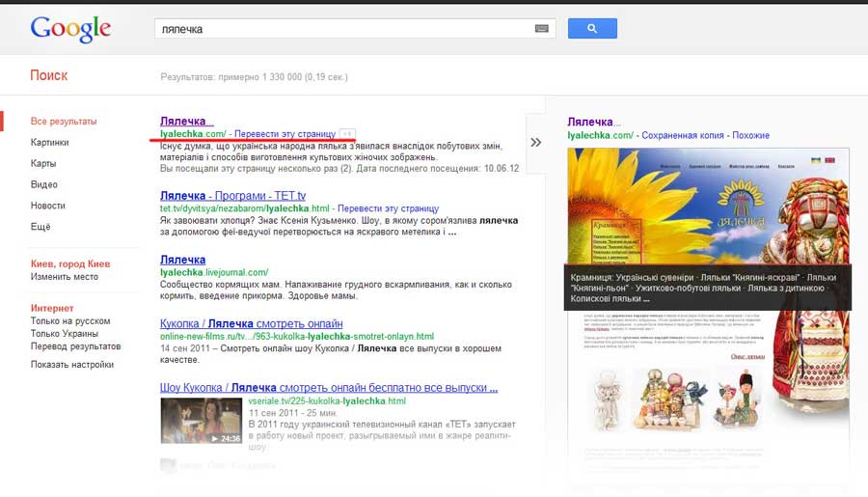Open Шоу Куколка / Лялечка смотреть онлайн бесплатно result
The height and width of the screenshot is (497, 868).
click(x=329, y=387)
